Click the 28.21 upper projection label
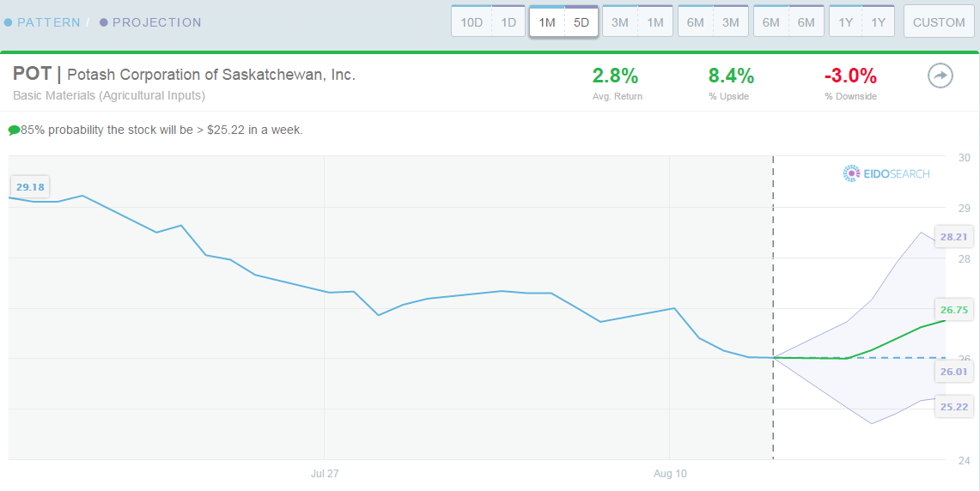This screenshot has width=980, height=491. [953, 237]
